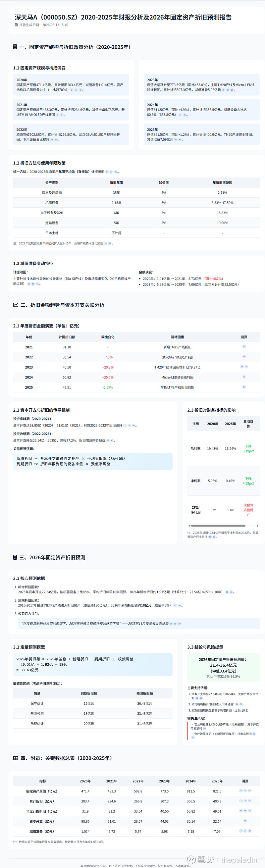Open citation 3 in the 投资高峰期 paragraph
The height and width of the screenshot is (868, 265).
(x=125, y=426)
